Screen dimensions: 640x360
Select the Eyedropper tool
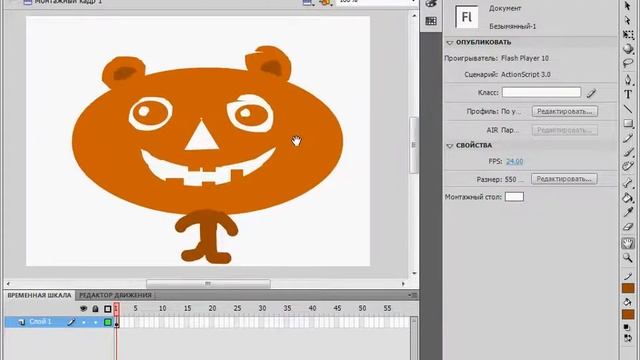pyautogui.click(x=628, y=212)
